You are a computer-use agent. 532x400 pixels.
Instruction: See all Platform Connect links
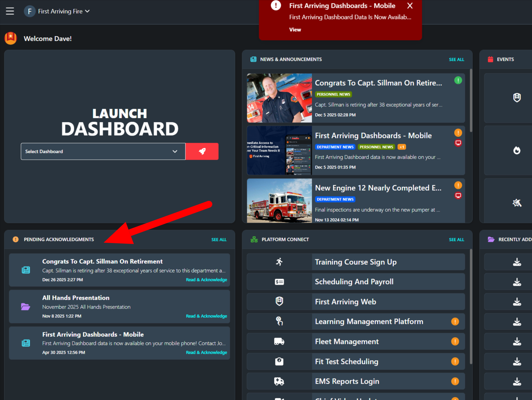tap(456, 240)
